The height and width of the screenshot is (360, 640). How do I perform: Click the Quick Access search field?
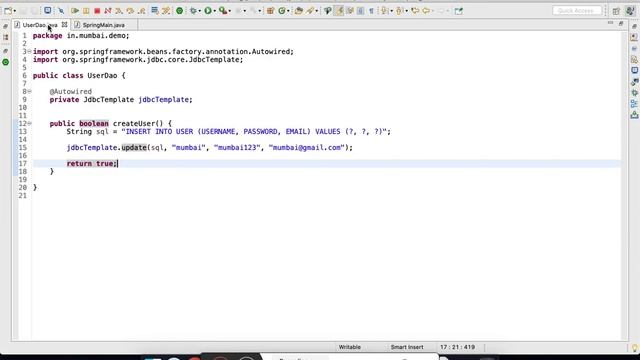pos(577,11)
